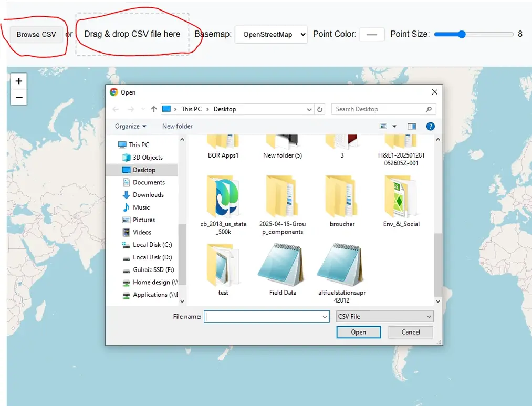Click the map zoom out minus button
Image resolution: width=532 pixels, height=406 pixels.
19,97
